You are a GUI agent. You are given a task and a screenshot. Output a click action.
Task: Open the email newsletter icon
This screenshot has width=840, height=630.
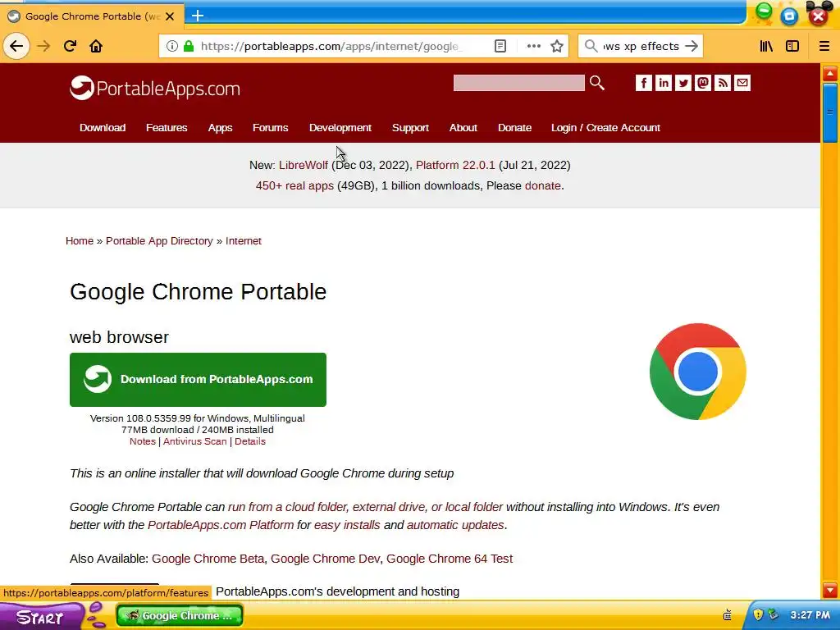(742, 83)
